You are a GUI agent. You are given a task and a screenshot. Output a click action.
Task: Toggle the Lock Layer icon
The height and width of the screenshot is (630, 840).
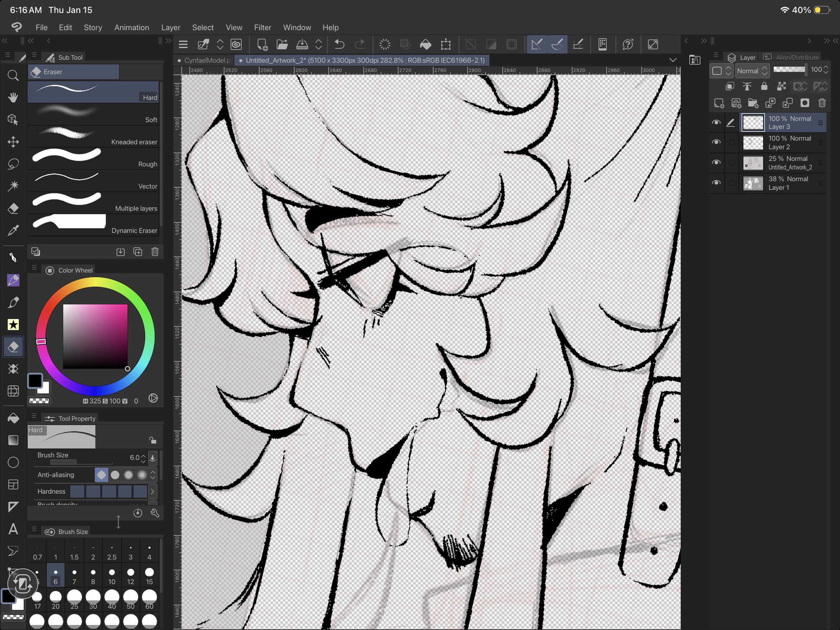pos(764,87)
